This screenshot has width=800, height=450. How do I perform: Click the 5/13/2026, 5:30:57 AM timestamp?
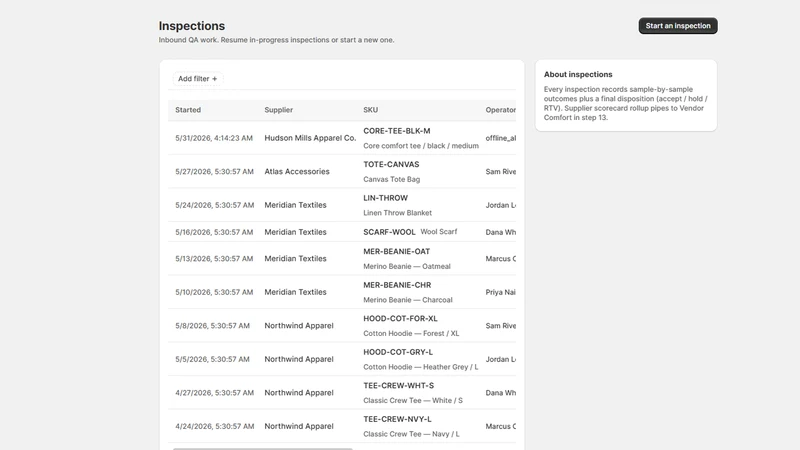(x=214, y=259)
